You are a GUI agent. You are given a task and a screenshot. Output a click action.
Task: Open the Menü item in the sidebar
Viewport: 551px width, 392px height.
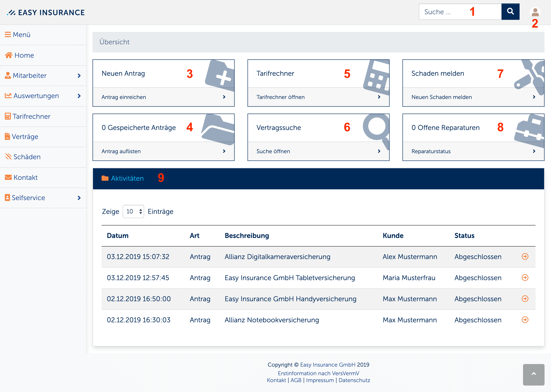tap(21, 34)
